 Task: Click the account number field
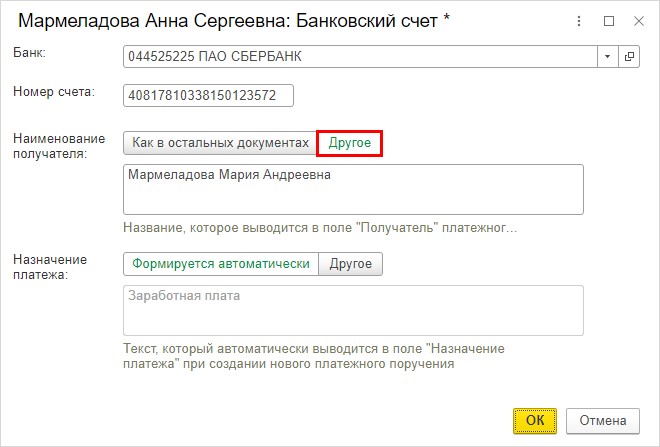click(x=208, y=96)
